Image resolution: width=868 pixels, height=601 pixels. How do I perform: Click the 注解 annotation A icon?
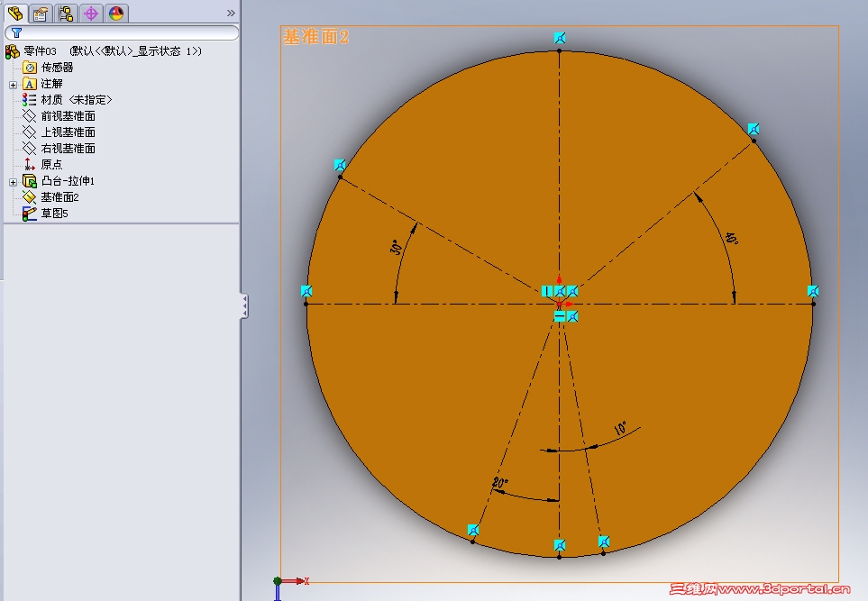[30, 84]
